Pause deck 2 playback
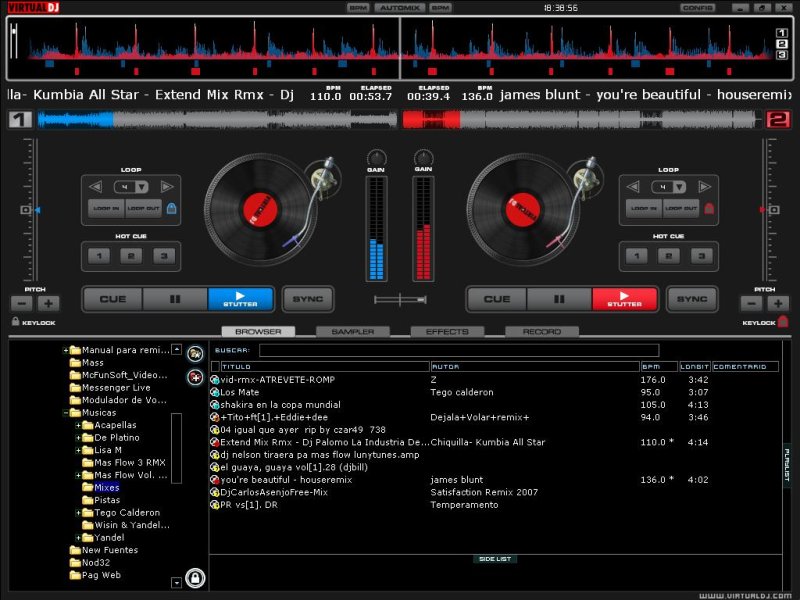The image size is (800, 600). tap(559, 299)
